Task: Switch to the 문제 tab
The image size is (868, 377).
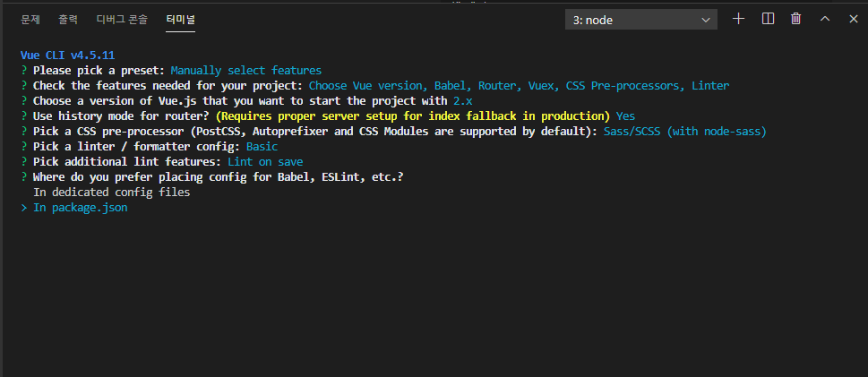Action: tap(30, 20)
